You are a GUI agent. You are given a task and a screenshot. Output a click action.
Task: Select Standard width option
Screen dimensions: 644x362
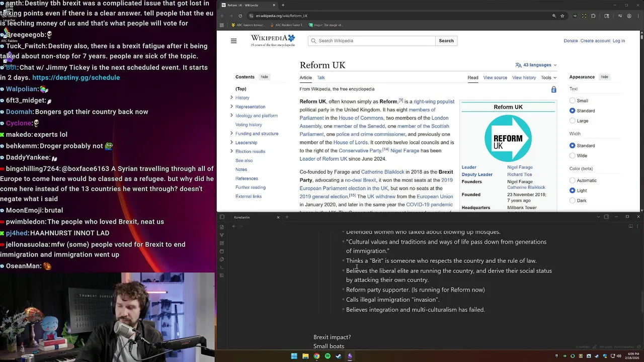(x=572, y=145)
